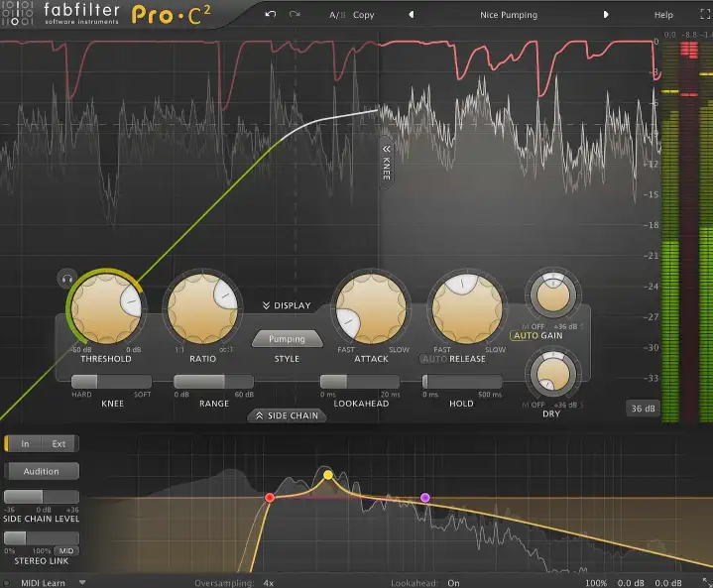Screen dimensions: 713x588
Task: Click the Stereo Link slider
Action: pyautogui.click(x=42, y=538)
